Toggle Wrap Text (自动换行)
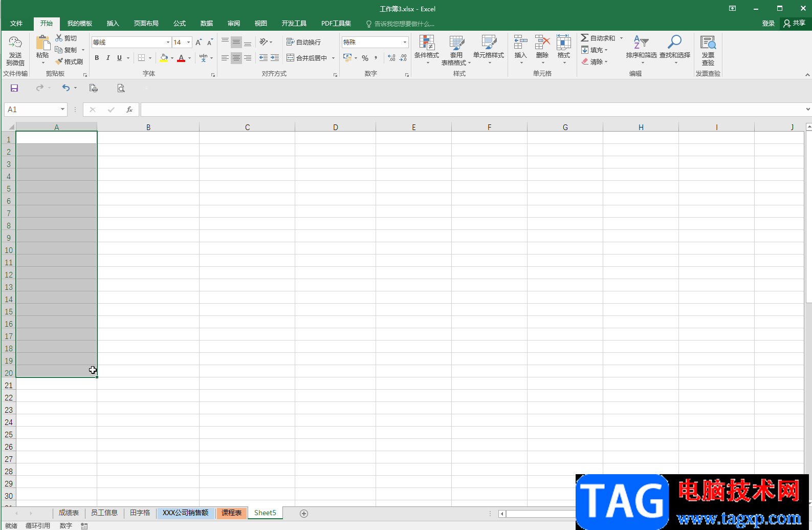Image resolution: width=812 pixels, height=530 pixels. click(x=304, y=42)
